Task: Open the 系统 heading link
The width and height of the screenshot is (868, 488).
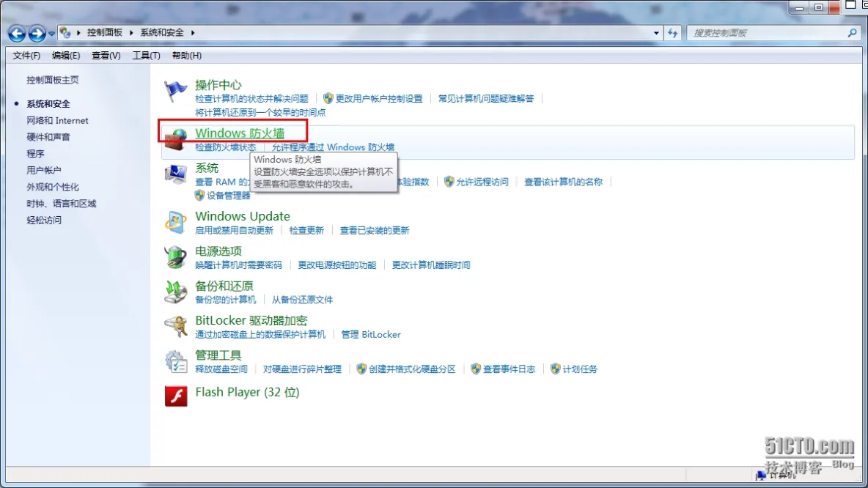Action: click(x=207, y=168)
